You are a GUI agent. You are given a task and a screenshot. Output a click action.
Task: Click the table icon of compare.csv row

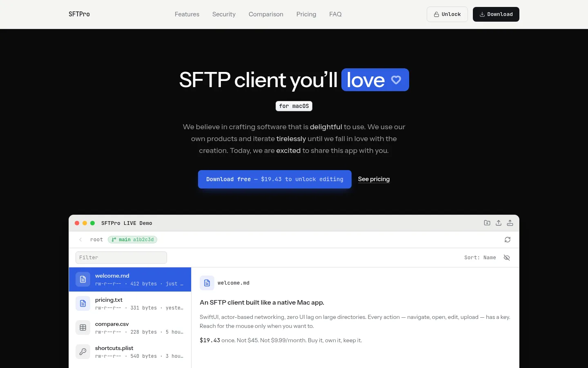(x=83, y=328)
